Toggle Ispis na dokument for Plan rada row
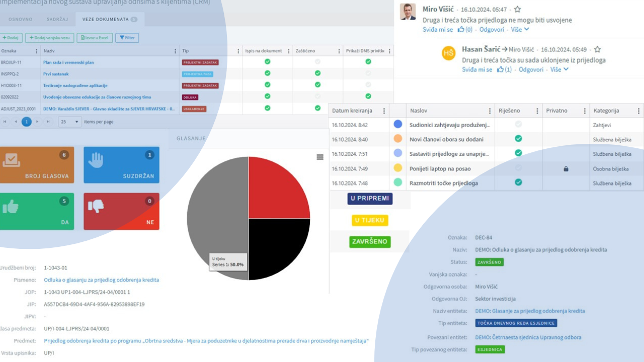Screen dimensions: 644x362 (268, 61)
